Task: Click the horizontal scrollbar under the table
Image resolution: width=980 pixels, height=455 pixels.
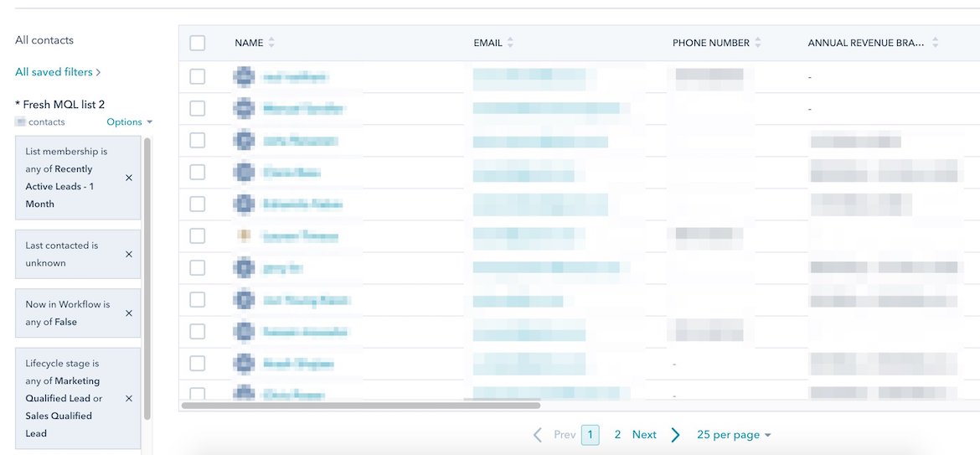Action: (360, 406)
